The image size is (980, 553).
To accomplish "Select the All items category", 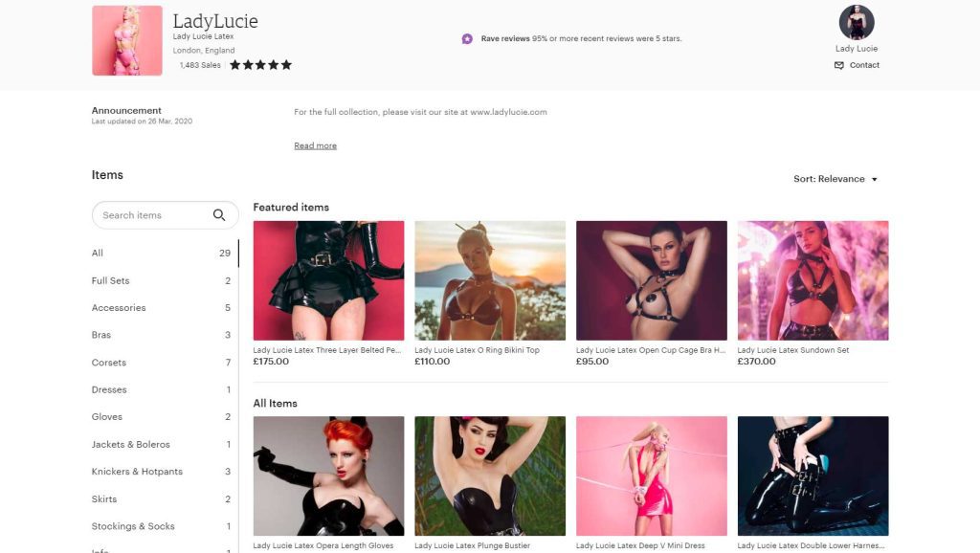I will tap(161, 254).
